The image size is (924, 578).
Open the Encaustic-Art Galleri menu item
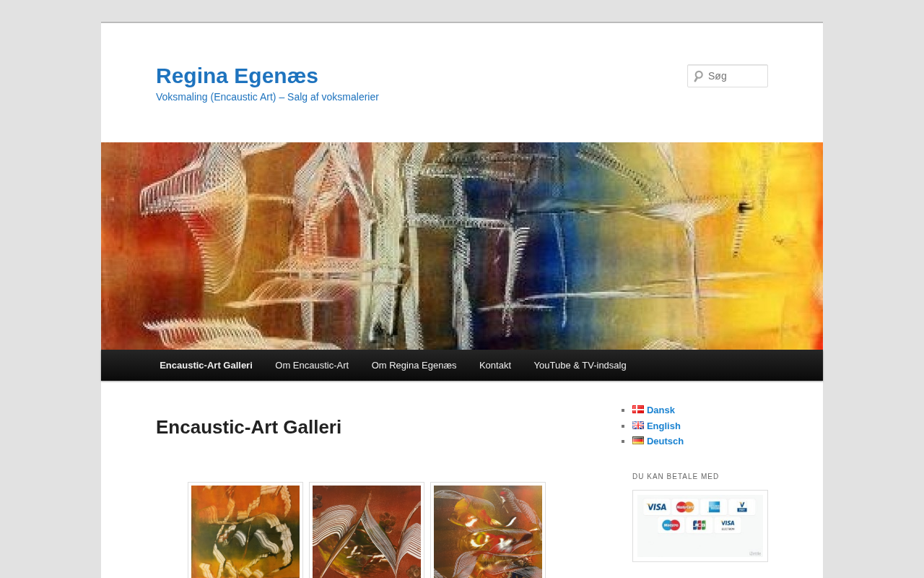(x=206, y=366)
